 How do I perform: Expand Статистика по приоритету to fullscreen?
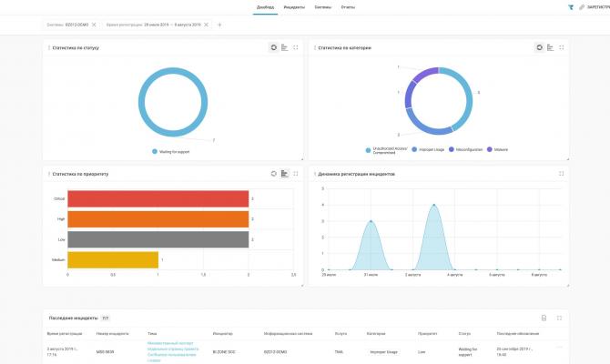pos(296,174)
